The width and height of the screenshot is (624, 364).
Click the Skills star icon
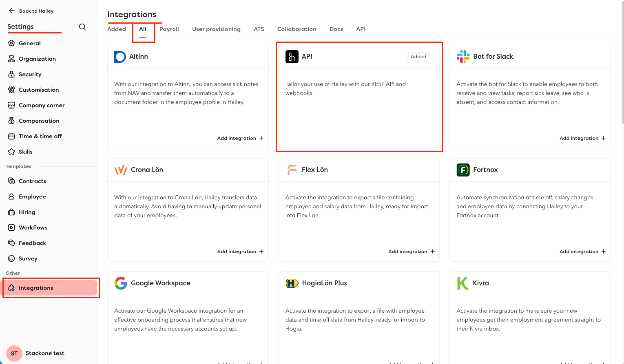[x=11, y=152]
